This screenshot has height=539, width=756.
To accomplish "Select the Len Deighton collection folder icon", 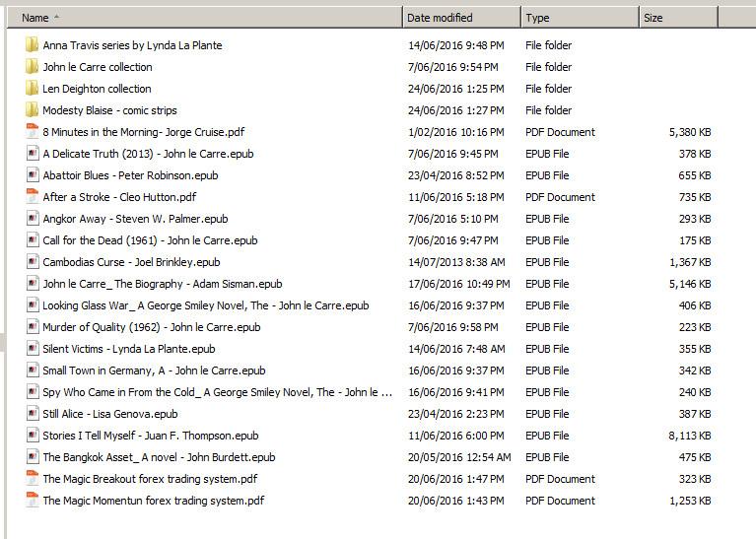I will 32,89.
